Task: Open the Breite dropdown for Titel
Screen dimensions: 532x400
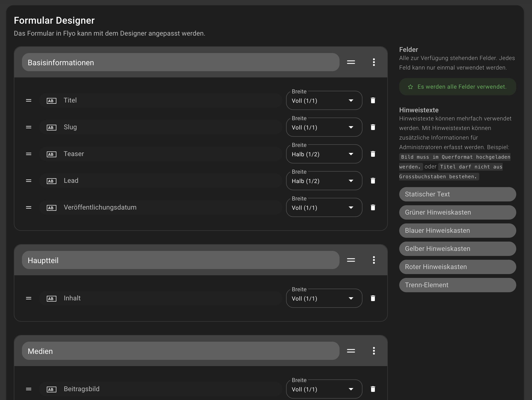Action: pyautogui.click(x=324, y=101)
